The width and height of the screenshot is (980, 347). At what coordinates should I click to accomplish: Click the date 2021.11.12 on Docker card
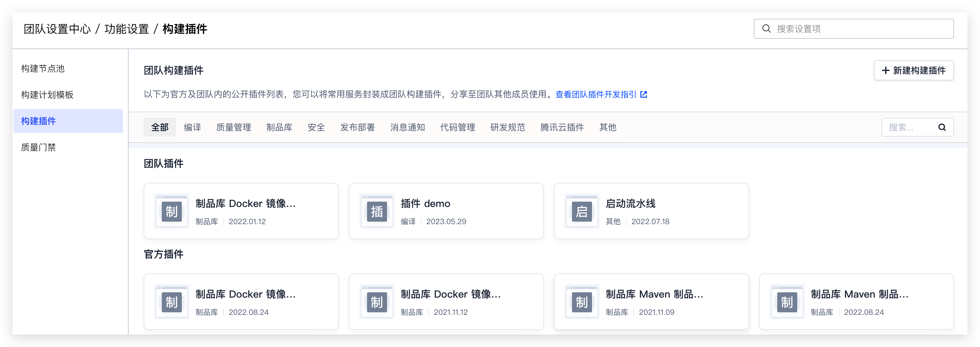(x=451, y=312)
